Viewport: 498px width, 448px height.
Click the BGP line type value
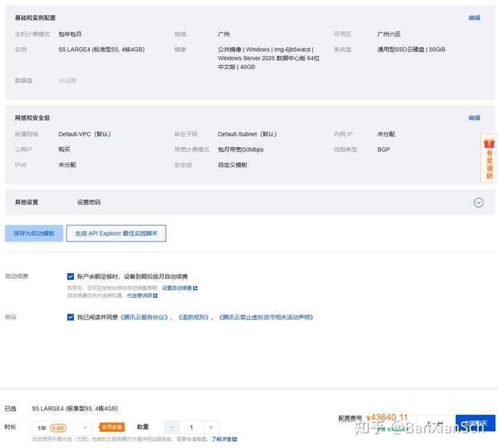[384, 149]
